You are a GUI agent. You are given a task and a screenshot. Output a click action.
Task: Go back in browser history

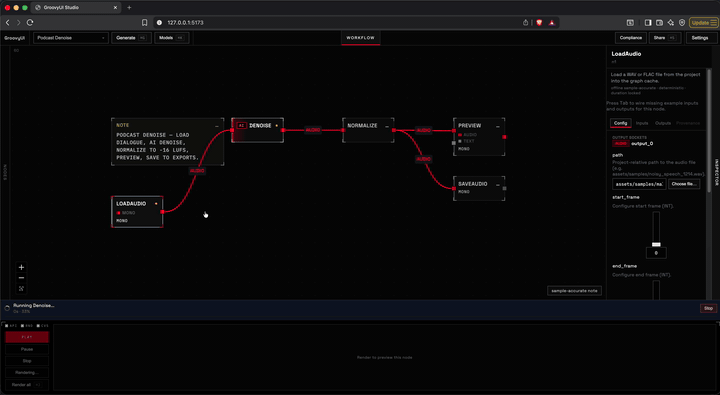pos(7,23)
